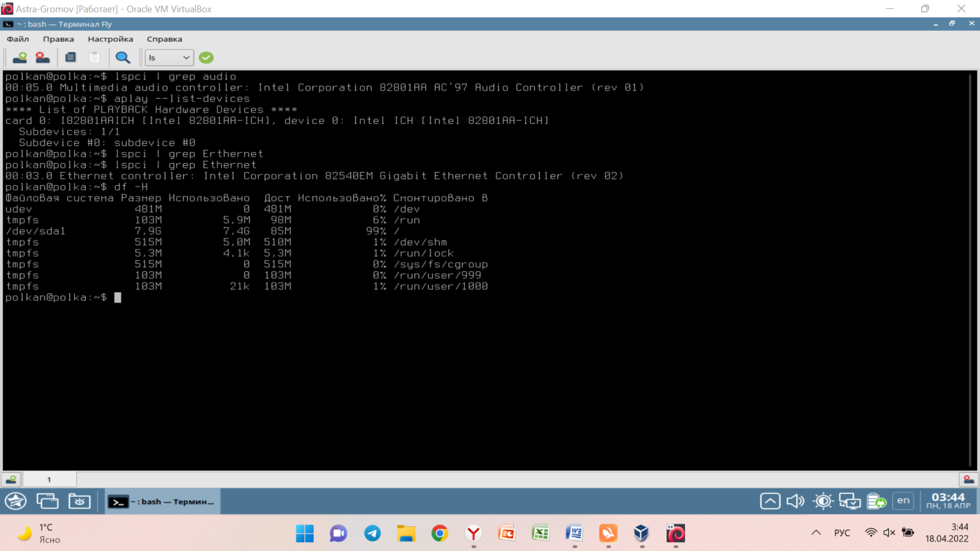
Task: Open File Explorer on Windows taskbar
Action: click(x=406, y=533)
